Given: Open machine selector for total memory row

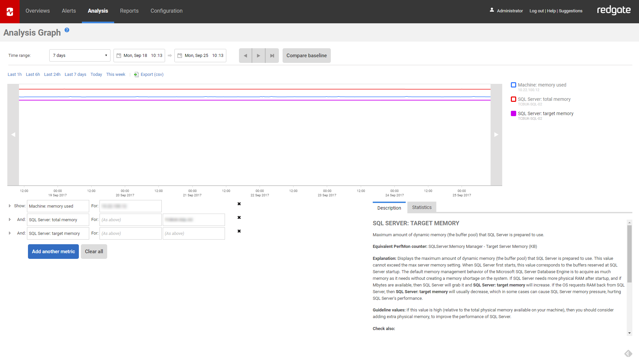Looking at the screenshot, I should 130,220.
